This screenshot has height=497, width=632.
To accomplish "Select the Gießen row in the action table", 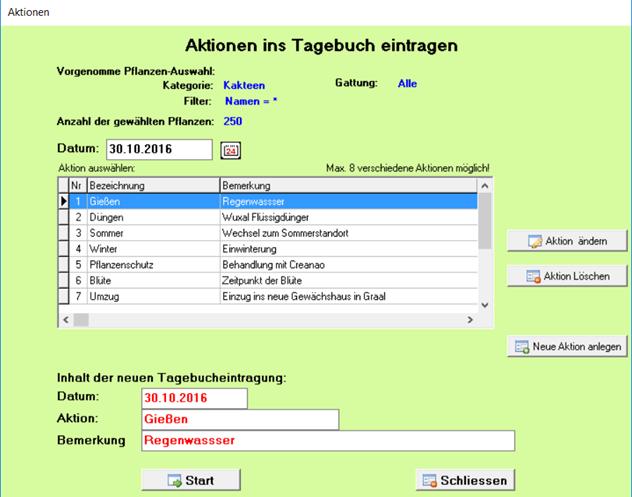I will 150,201.
